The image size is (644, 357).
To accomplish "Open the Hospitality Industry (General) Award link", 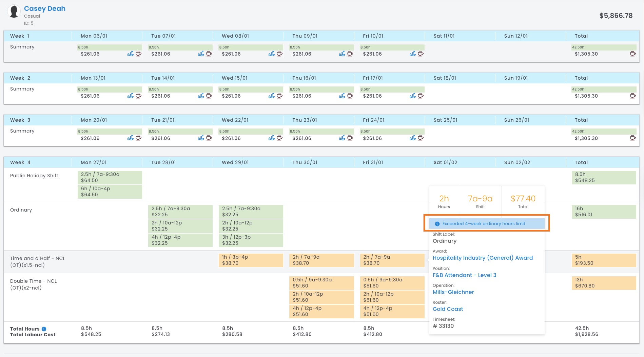I will click(483, 258).
